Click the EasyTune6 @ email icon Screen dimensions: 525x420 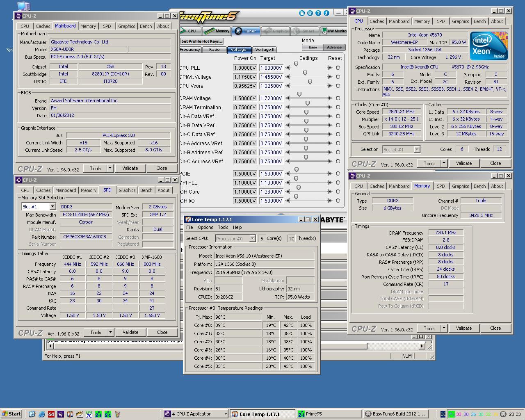310,13
